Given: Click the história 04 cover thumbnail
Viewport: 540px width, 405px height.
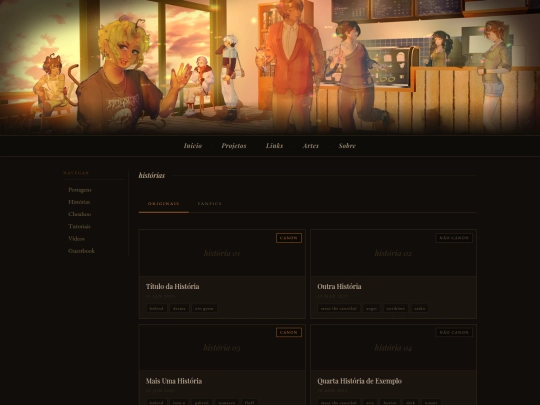Looking at the screenshot, I should point(393,348).
